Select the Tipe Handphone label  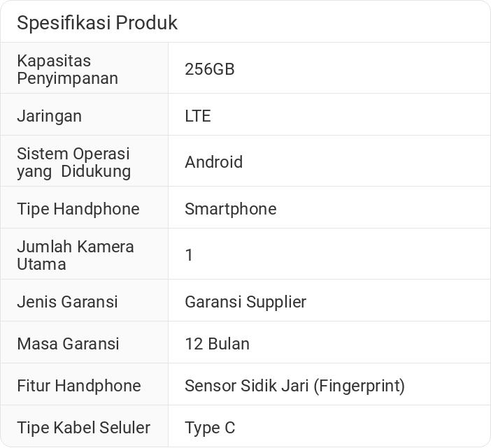(78, 209)
